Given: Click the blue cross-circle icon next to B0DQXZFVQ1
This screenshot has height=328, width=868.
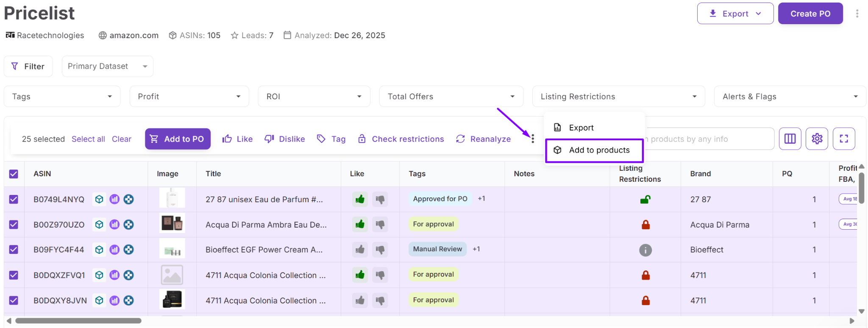Looking at the screenshot, I should tap(129, 275).
